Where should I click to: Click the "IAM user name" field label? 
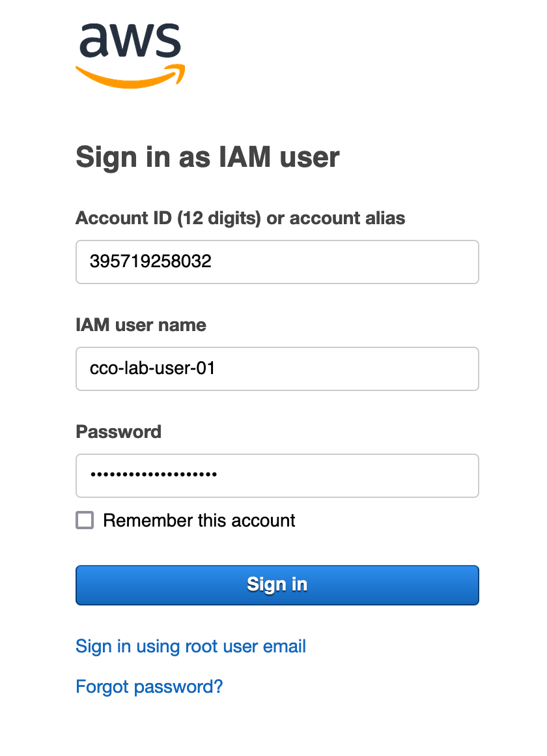click(x=141, y=325)
